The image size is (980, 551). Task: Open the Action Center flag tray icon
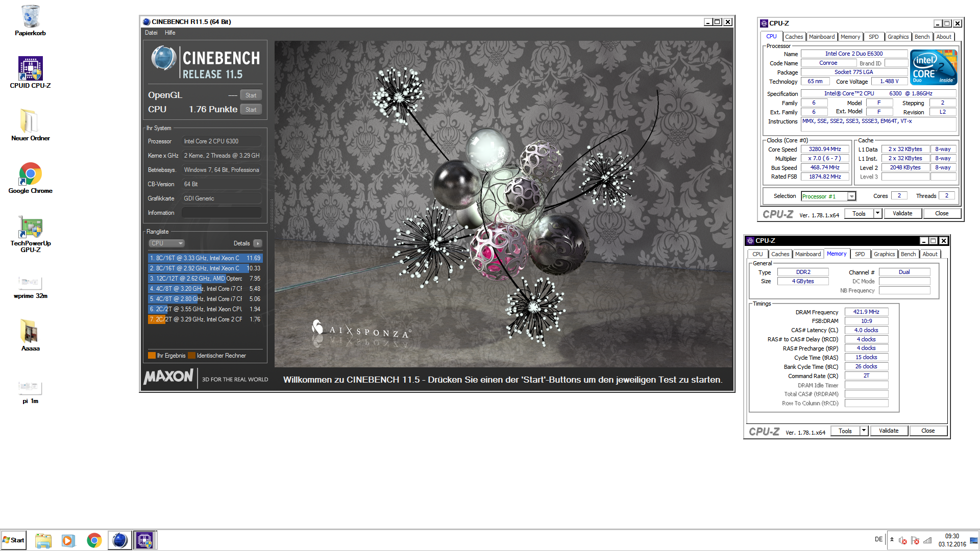point(915,540)
